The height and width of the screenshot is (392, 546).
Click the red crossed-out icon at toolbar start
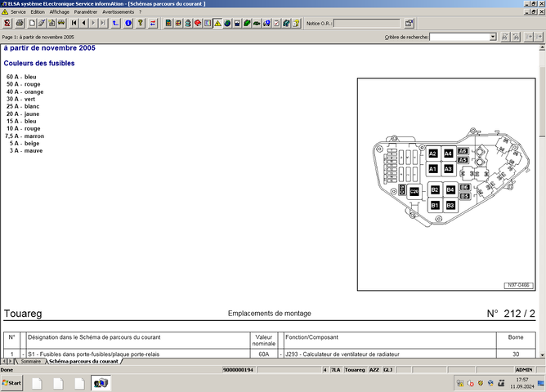coord(7,24)
